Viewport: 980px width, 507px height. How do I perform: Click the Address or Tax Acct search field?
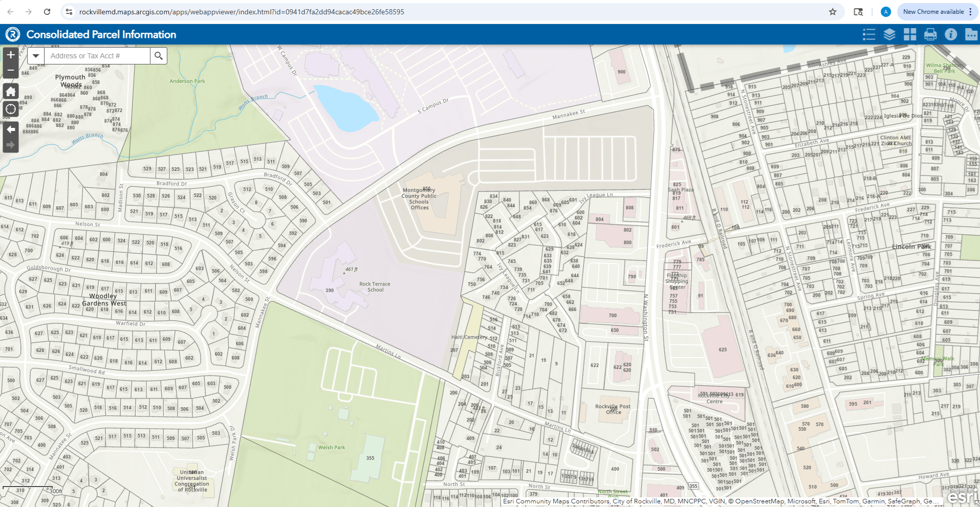pyautogui.click(x=97, y=56)
